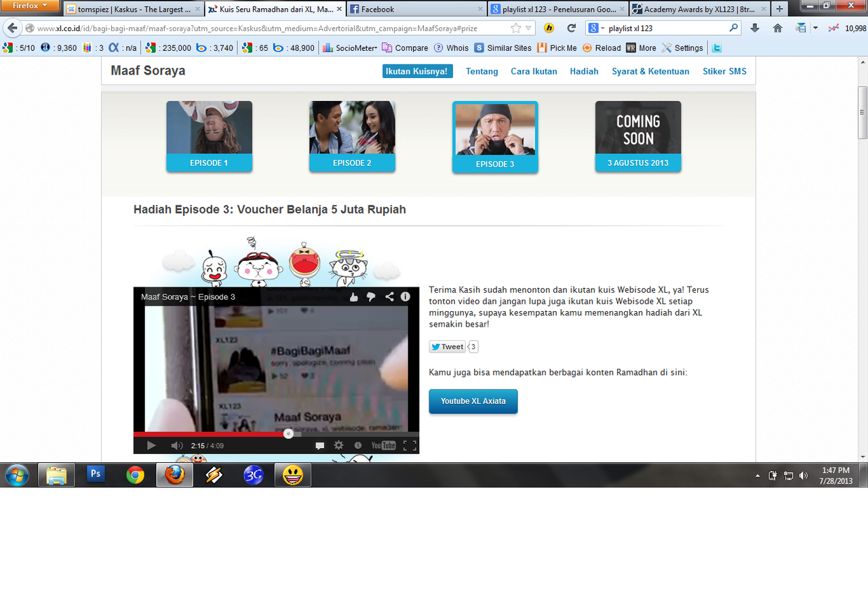The height and width of the screenshot is (593, 868).
Task: Open video quality settings gear
Action: point(338,445)
